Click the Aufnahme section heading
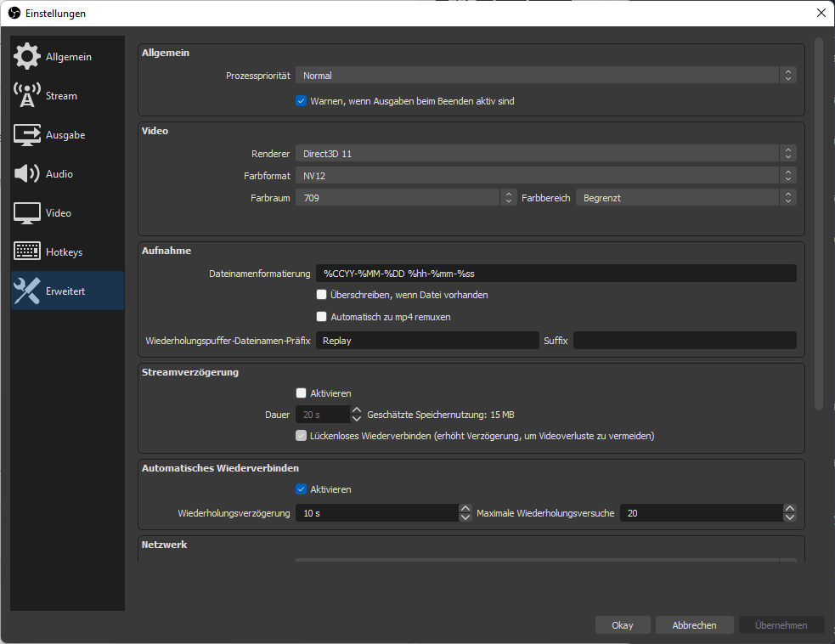Viewport: 835px width, 644px height. pos(166,251)
